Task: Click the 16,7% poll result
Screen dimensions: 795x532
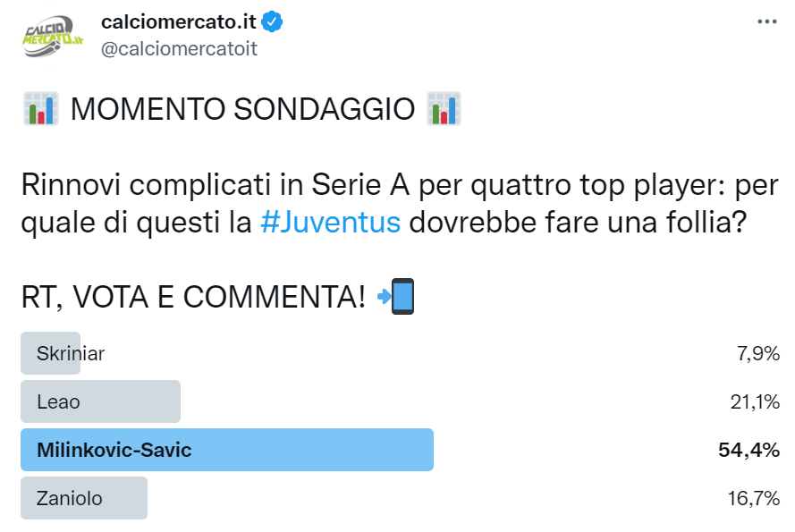Action: coord(753,498)
